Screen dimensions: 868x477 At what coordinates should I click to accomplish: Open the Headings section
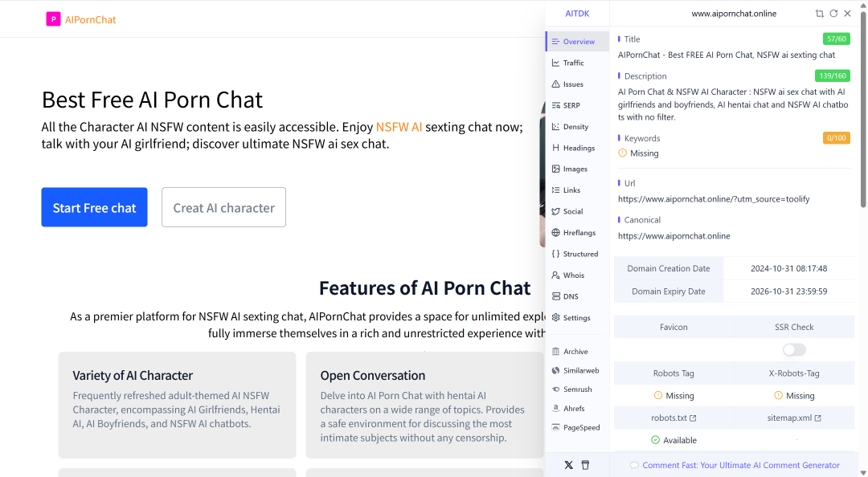[577, 148]
